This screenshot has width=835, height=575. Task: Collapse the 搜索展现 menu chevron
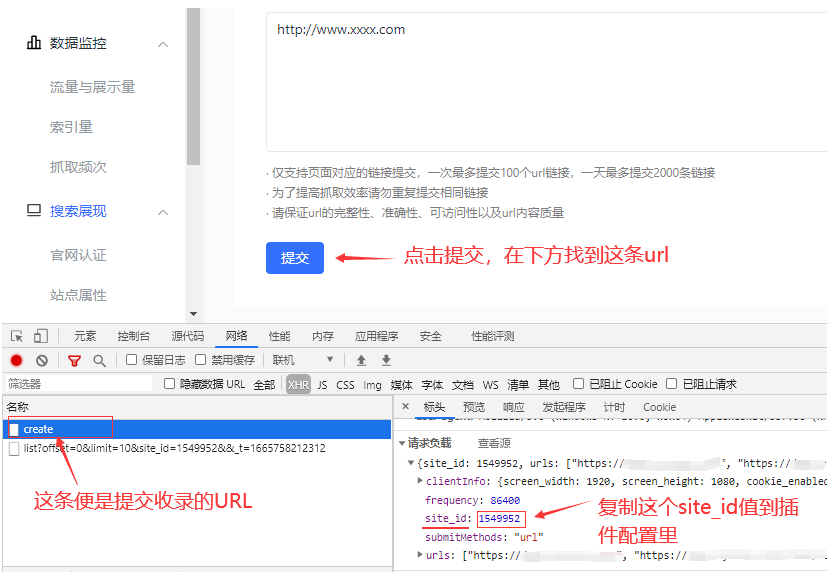(x=163, y=212)
